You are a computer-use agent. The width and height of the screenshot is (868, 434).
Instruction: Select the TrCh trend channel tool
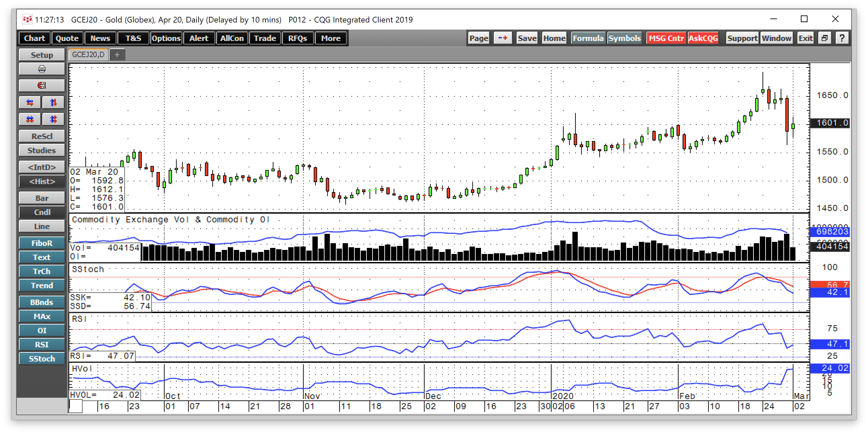click(x=42, y=271)
